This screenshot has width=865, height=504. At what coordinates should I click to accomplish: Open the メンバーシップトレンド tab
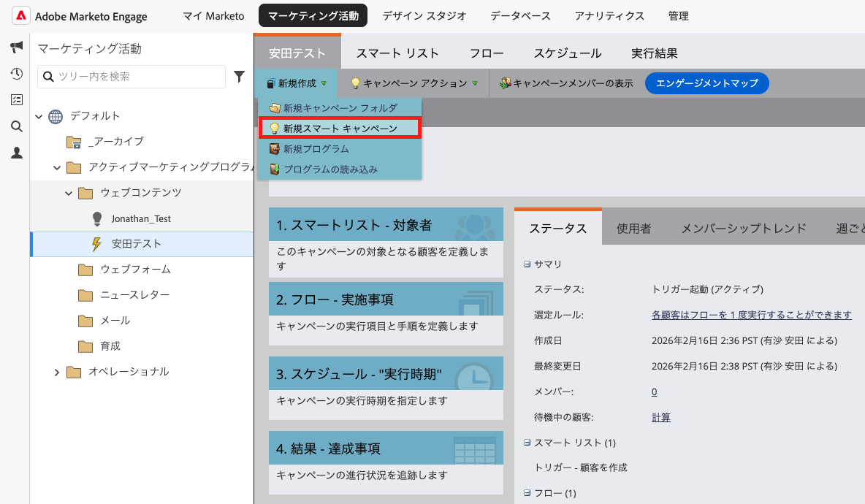pyautogui.click(x=743, y=229)
